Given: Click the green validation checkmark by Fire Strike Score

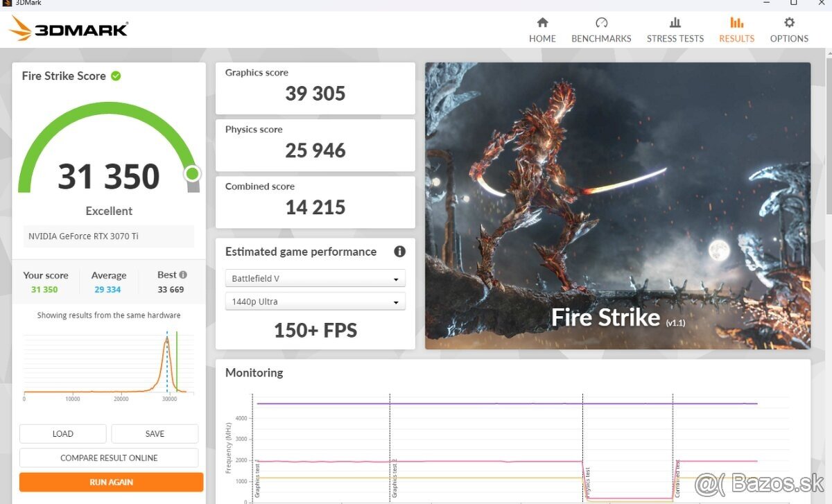Looking at the screenshot, I should coord(116,76).
